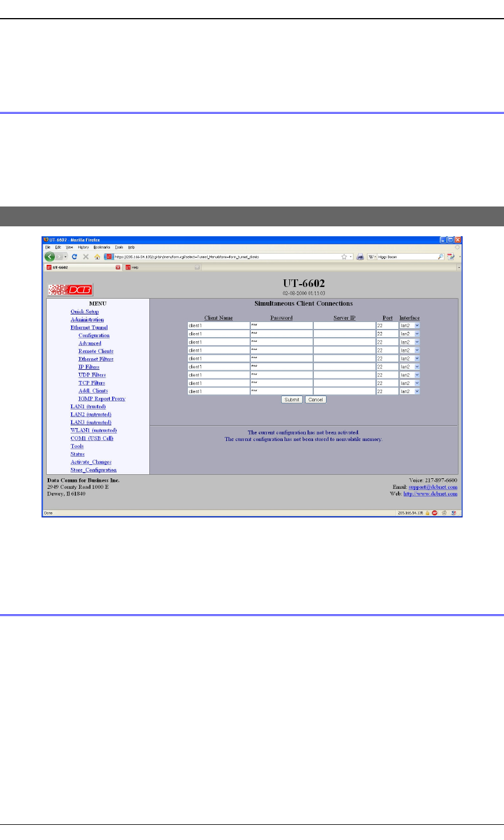The image size is (504, 840).
Task: Go to the home page icon
Action: click(x=97, y=257)
